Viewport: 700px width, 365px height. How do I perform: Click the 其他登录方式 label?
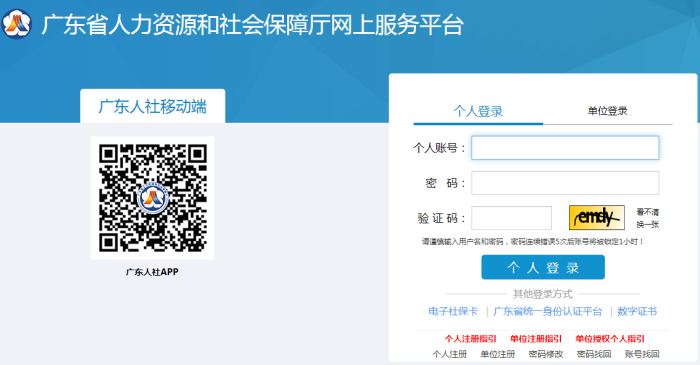click(x=543, y=294)
